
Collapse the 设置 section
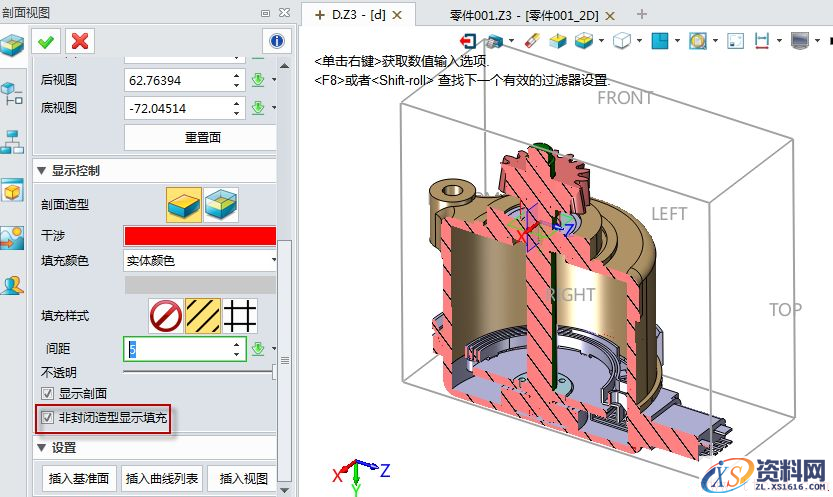41,448
